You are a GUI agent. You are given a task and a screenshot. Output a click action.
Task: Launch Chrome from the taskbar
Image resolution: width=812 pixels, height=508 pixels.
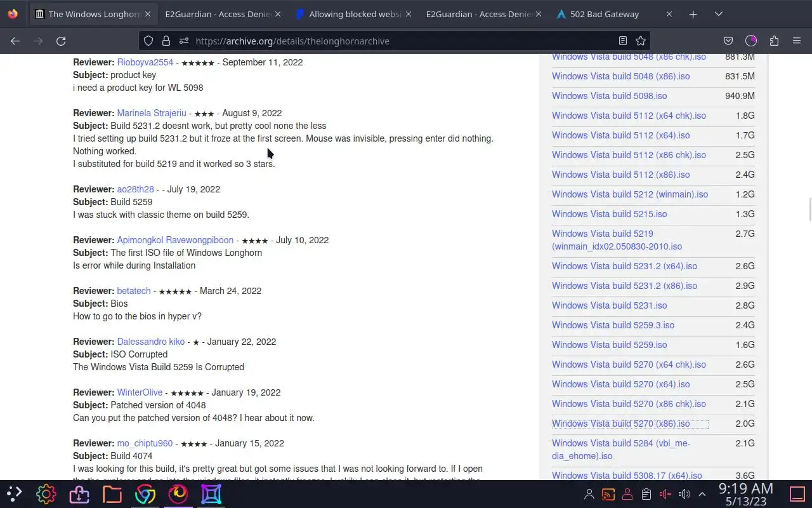pos(145,493)
